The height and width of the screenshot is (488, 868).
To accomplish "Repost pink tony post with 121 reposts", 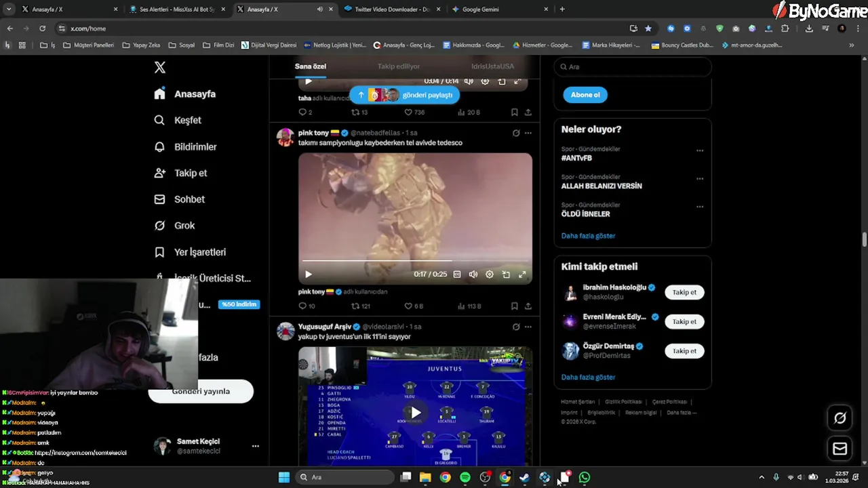I will (x=360, y=306).
